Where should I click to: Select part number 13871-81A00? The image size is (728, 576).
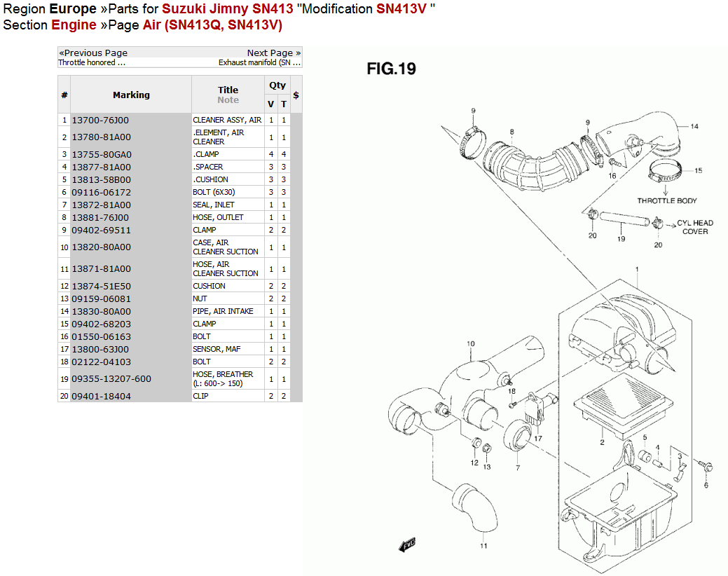pos(101,268)
